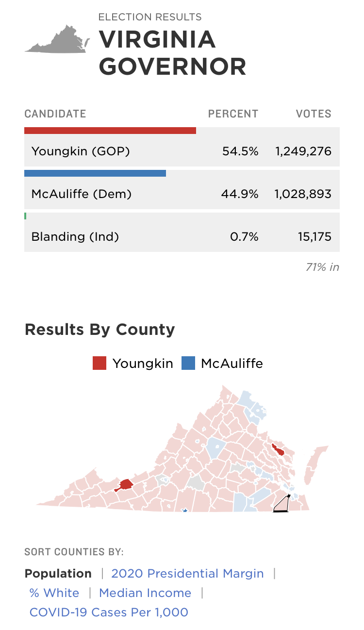Select the McAuliffe (Dem) result row

tap(182, 194)
